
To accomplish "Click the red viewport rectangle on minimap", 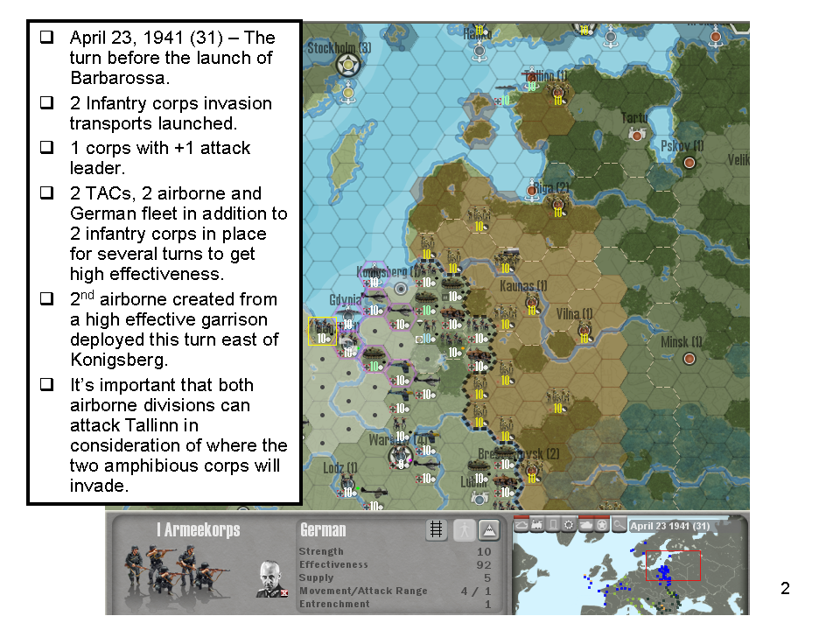I will pyautogui.click(x=674, y=566).
